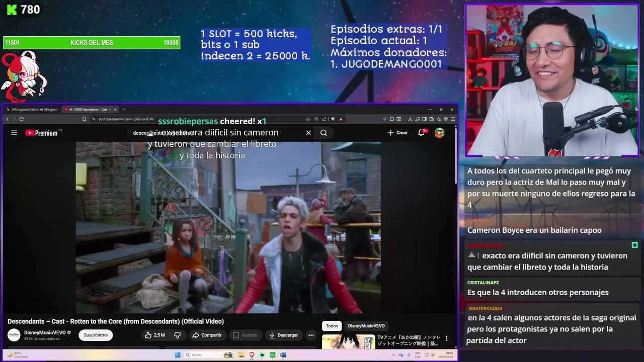Screen dimensions: 644x362
Task: Open options for the TVアニメ suggested video
Action: (x=446, y=338)
